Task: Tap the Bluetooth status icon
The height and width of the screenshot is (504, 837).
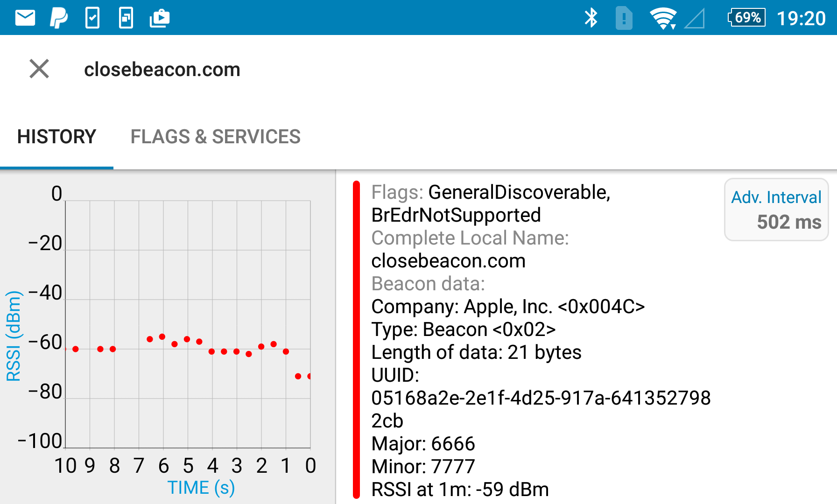Action: coord(591,18)
